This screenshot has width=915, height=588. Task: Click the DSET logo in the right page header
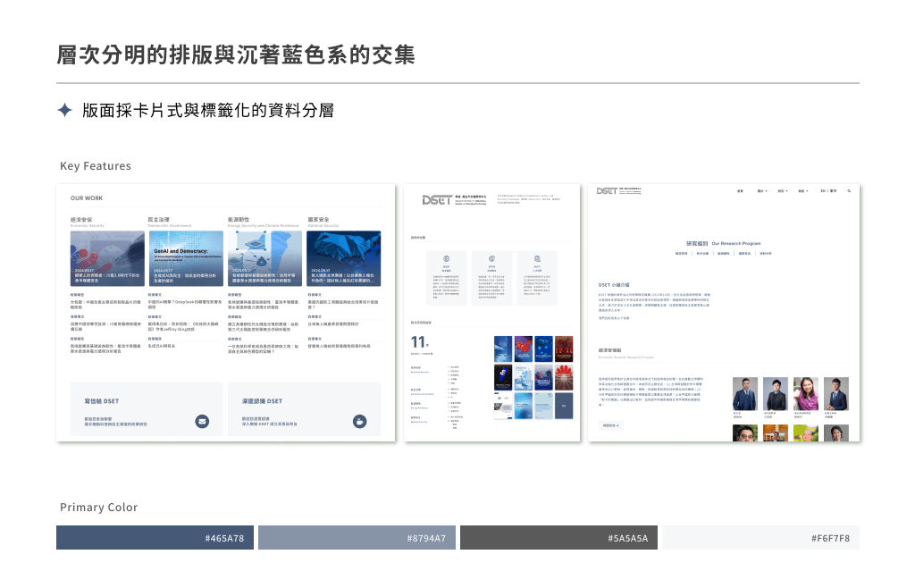click(x=608, y=191)
